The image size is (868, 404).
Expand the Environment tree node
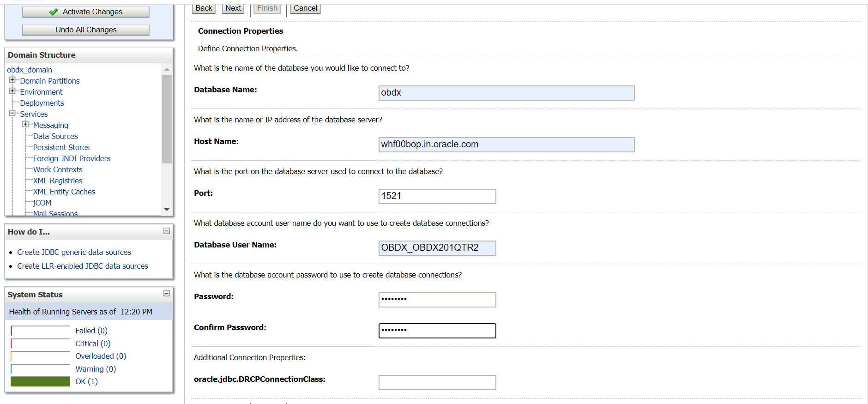point(12,91)
